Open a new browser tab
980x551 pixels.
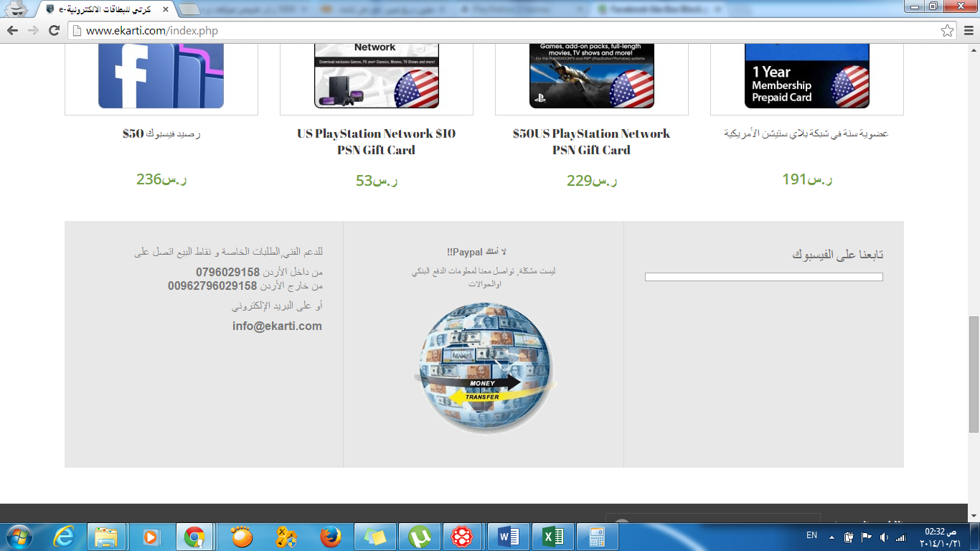point(189,9)
